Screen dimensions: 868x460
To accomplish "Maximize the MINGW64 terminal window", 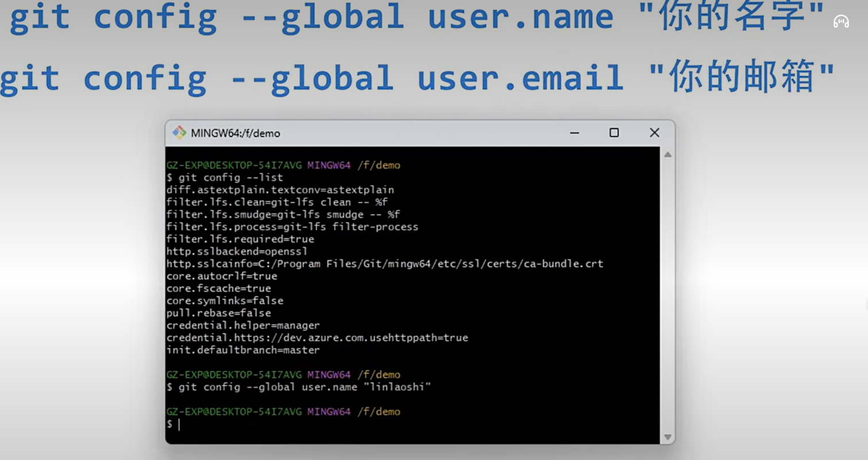I will (614, 133).
